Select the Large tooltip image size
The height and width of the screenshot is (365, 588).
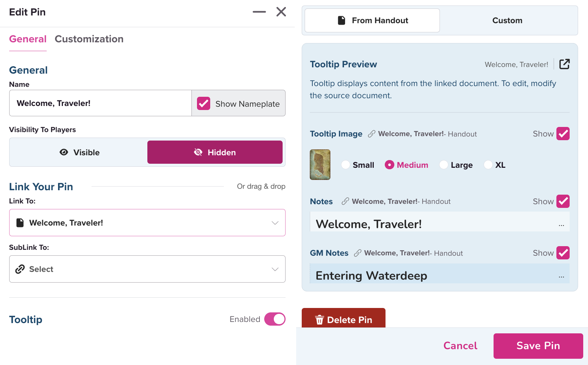(x=444, y=165)
